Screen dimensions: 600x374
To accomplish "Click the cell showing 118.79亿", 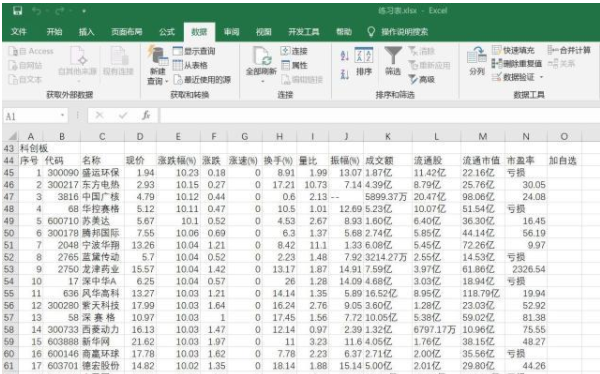I will pyautogui.click(x=483, y=293).
